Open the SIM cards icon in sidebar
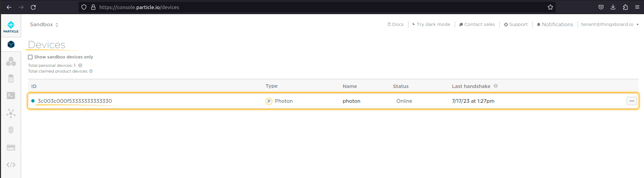This screenshot has width=644, height=178. point(11,79)
